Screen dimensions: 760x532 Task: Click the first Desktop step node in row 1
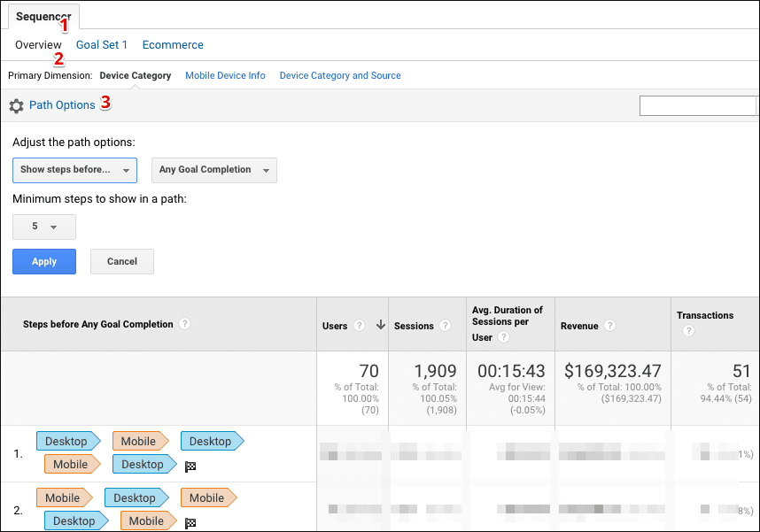click(x=65, y=441)
